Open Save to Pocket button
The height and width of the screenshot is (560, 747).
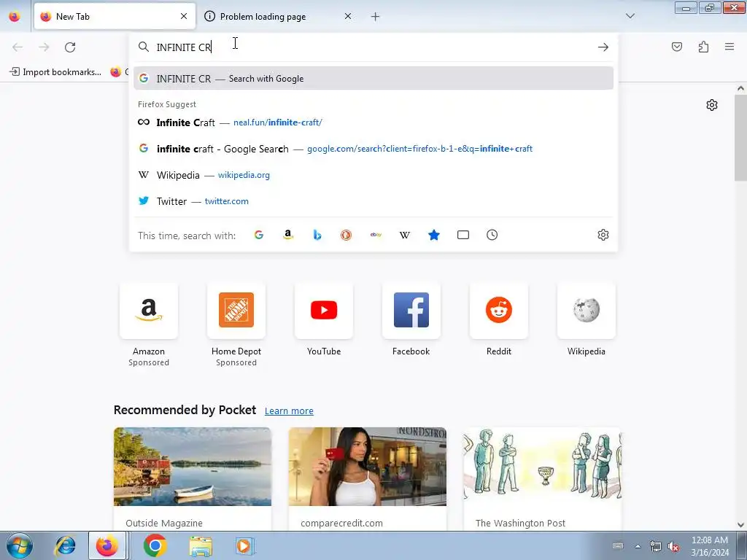tap(677, 47)
